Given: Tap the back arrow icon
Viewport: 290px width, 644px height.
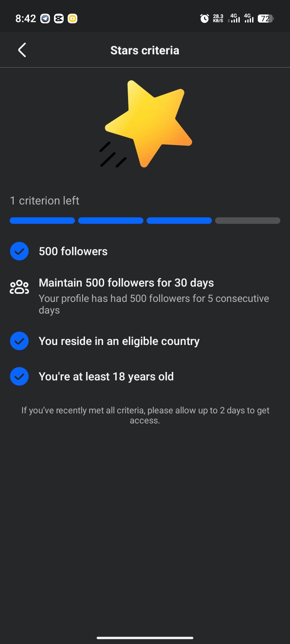Looking at the screenshot, I should coord(22,50).
